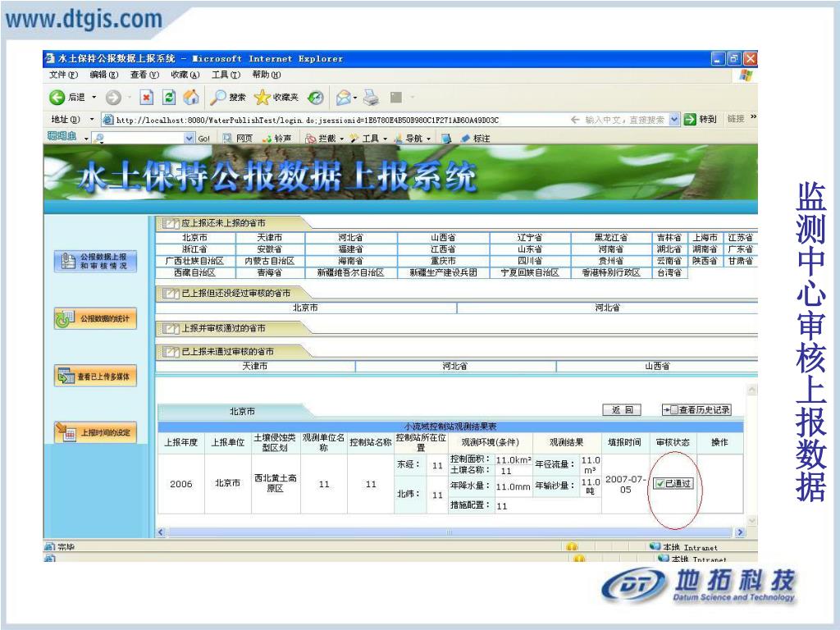The height and width of the screenshot is (630, 840).
Task: Expand the Mail icon dropdown arrow
Action: click(x=354, y=98)
